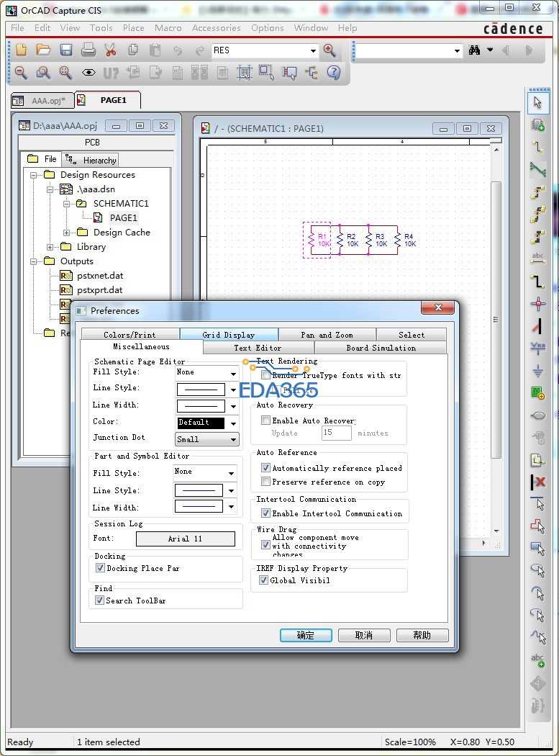
Task: Click the Help question mark icon
Action: (x=334, y=72)
